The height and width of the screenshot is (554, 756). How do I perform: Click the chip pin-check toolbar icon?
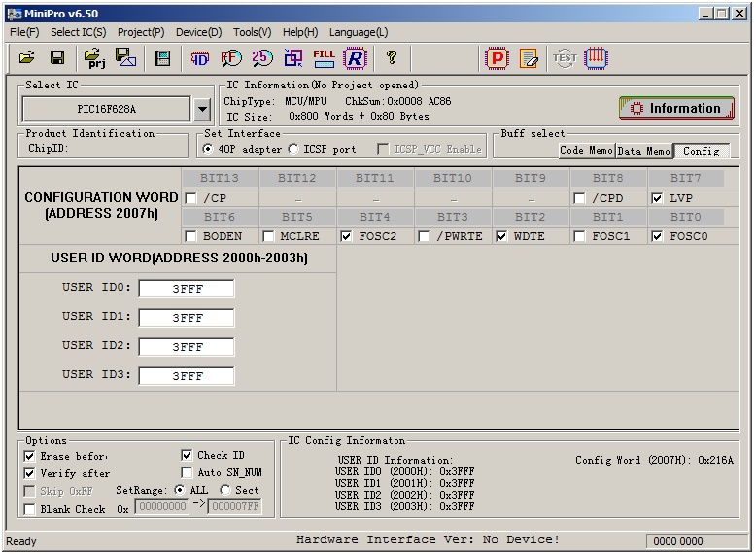(x=596, y=58)
